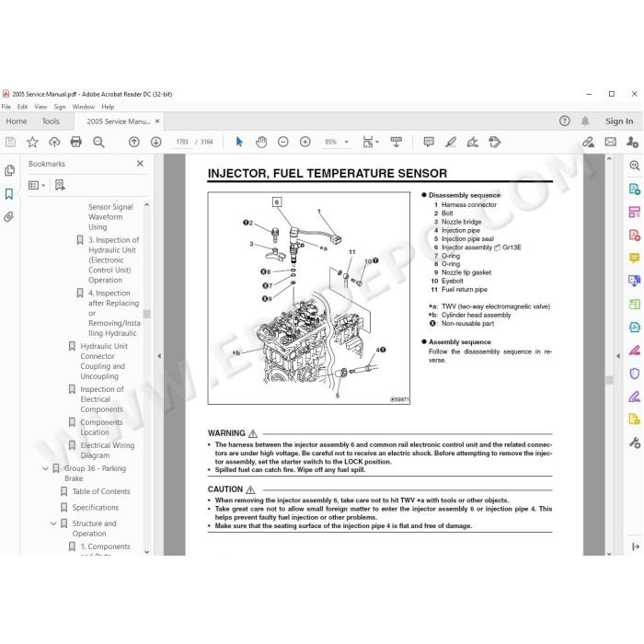
Task: Close the 2005 Service Manual tab
Action: click(157, 121)
